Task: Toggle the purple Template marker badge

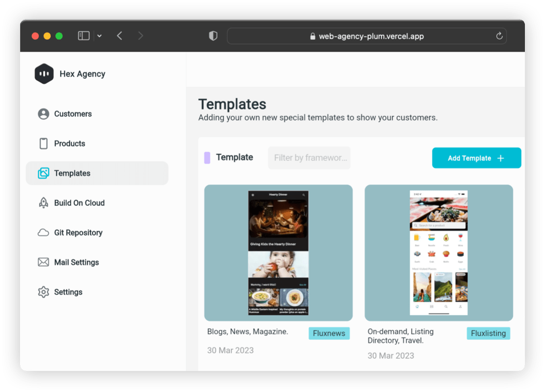Action: [207, 158]
